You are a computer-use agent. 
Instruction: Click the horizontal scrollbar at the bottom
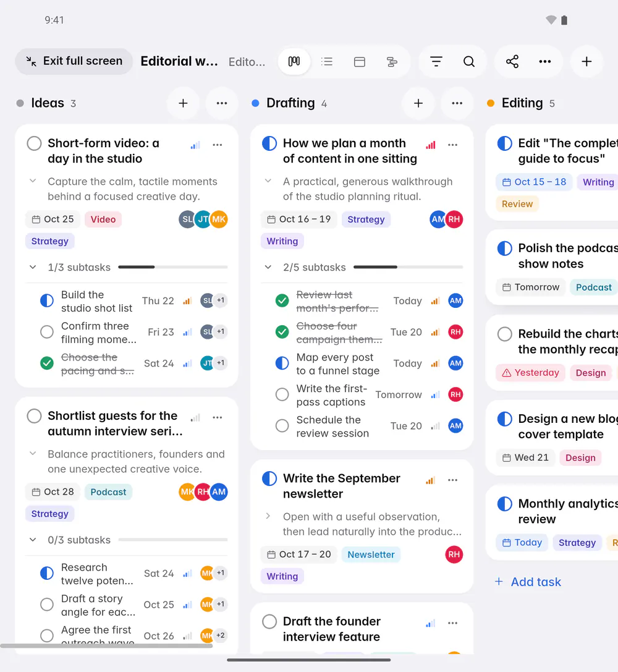click(x=106, y=646)
